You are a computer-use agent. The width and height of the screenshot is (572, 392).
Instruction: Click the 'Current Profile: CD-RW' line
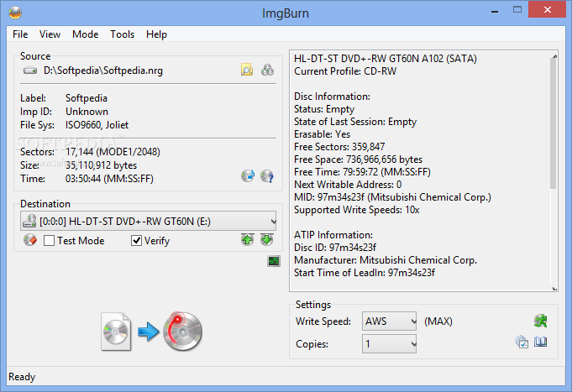(345, 71)
